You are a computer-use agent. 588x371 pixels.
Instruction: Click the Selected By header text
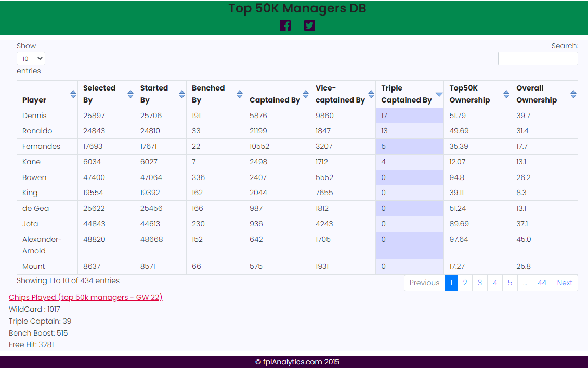tap(99, 94)
